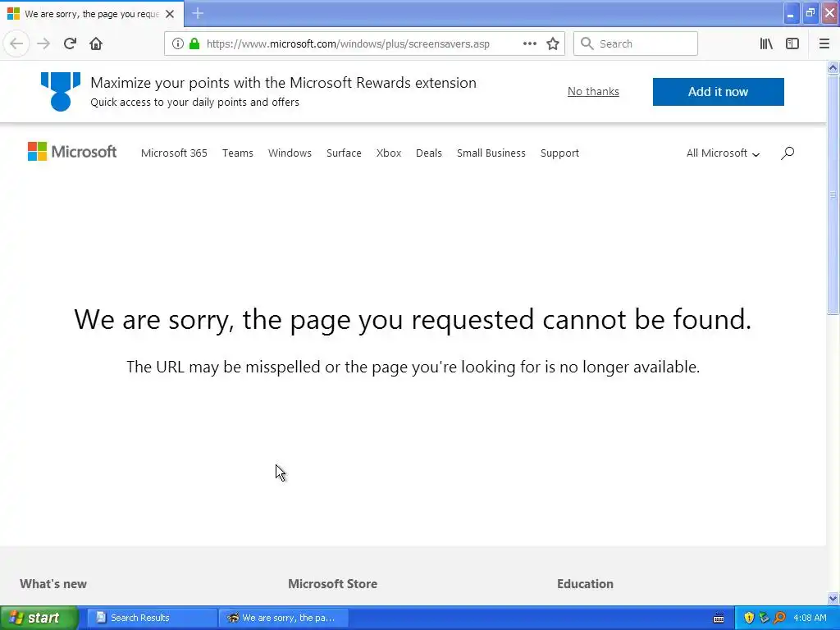Click the page scrollbar thumb
840x630 pixels.
[x=833, y=194]
